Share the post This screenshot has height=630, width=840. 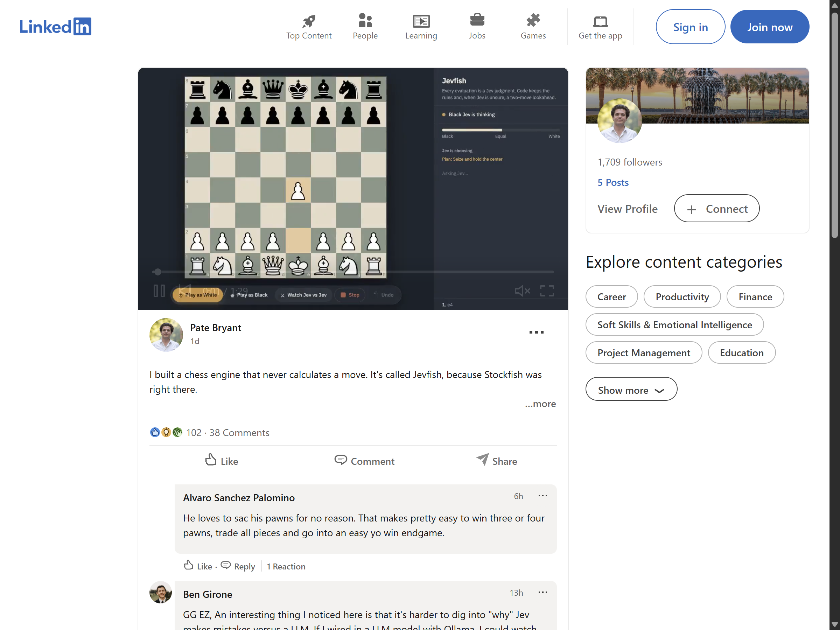coord(496,461)
